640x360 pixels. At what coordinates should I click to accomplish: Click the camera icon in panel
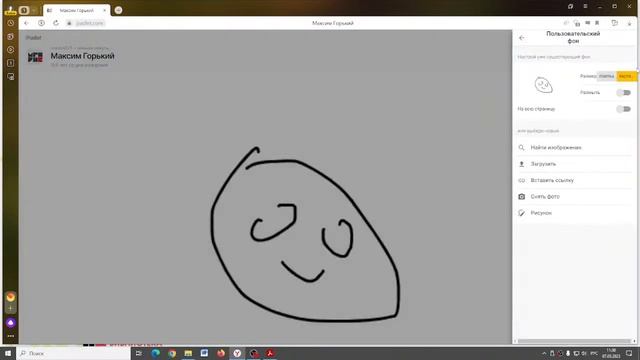522,196
